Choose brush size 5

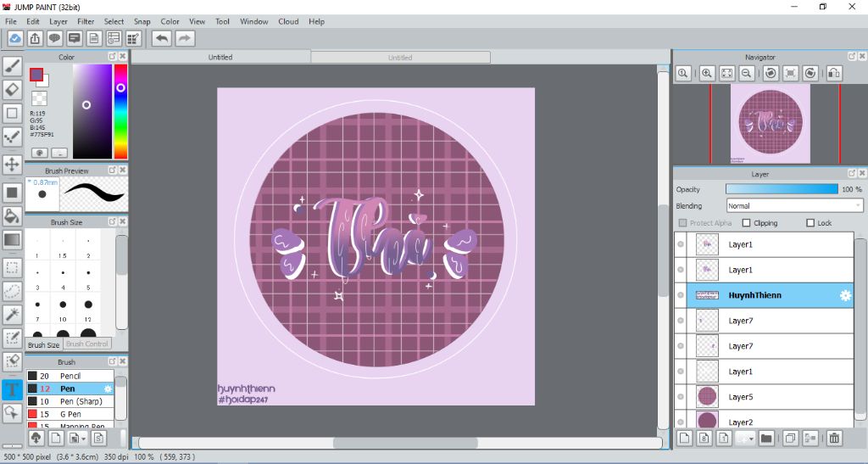click(x=88, y=277)
